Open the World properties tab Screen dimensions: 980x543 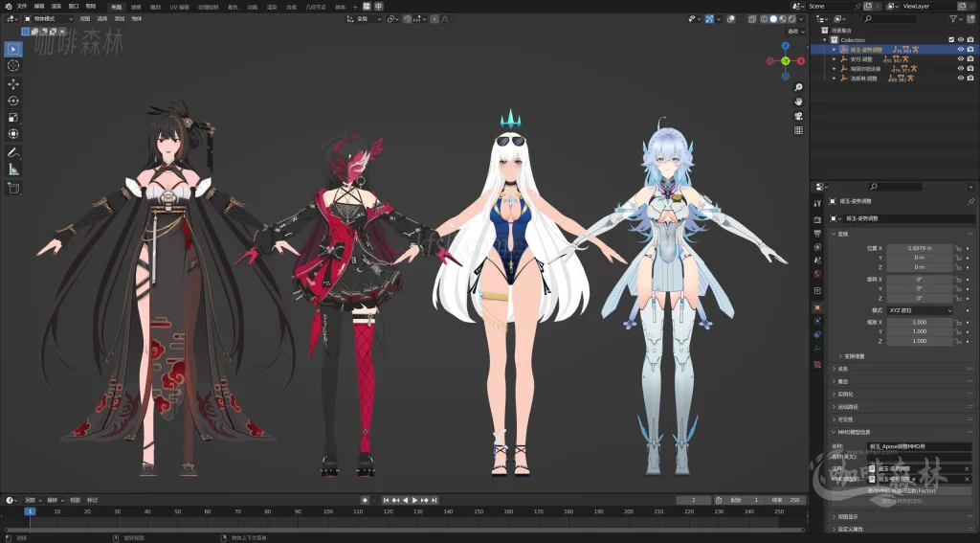817,274
